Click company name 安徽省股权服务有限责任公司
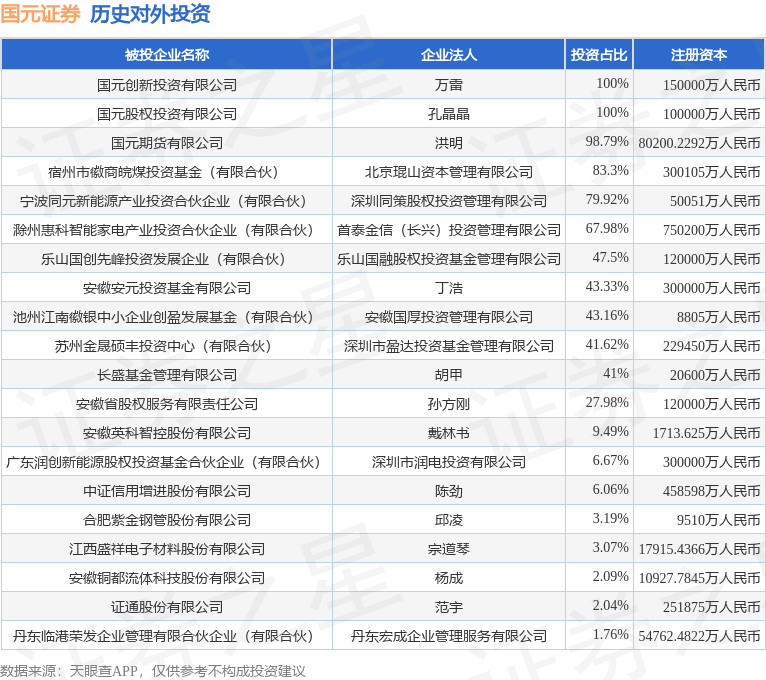 pyautogui.click(x=167, y=404)
